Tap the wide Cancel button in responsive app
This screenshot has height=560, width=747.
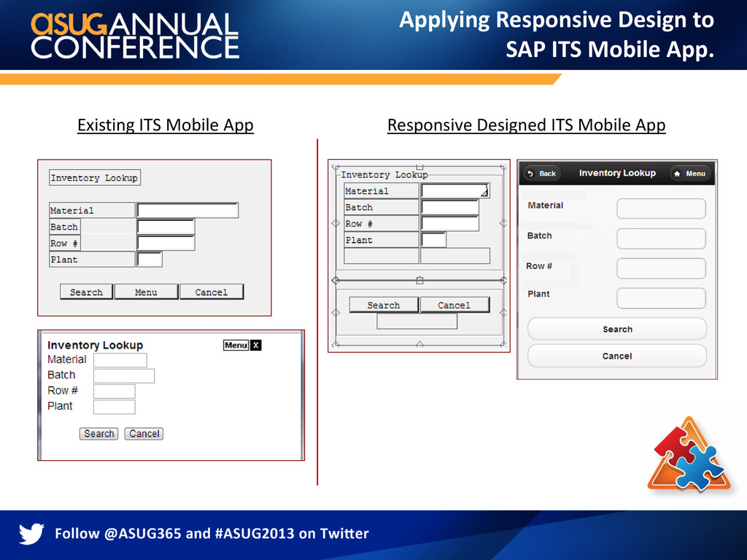click(617, 356)
